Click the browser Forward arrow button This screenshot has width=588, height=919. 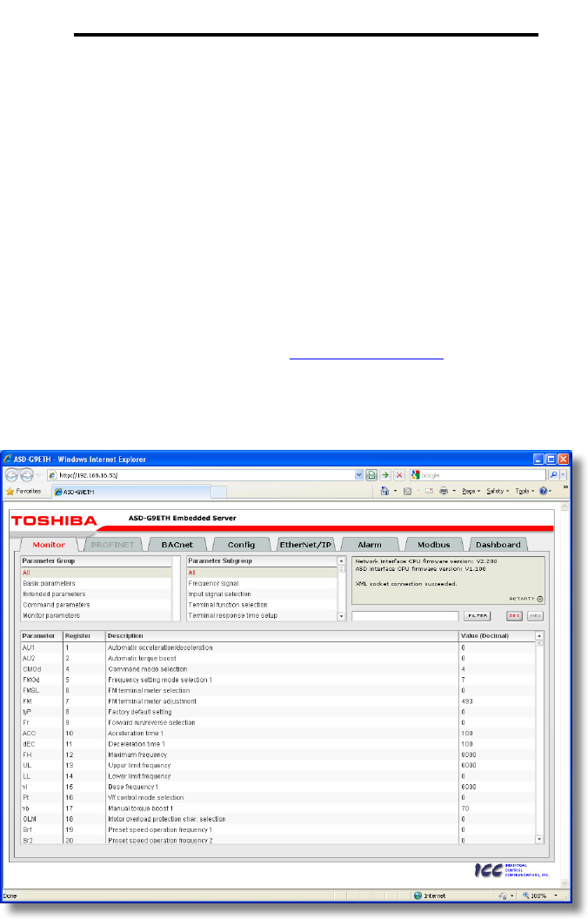[x=26, y=475]
